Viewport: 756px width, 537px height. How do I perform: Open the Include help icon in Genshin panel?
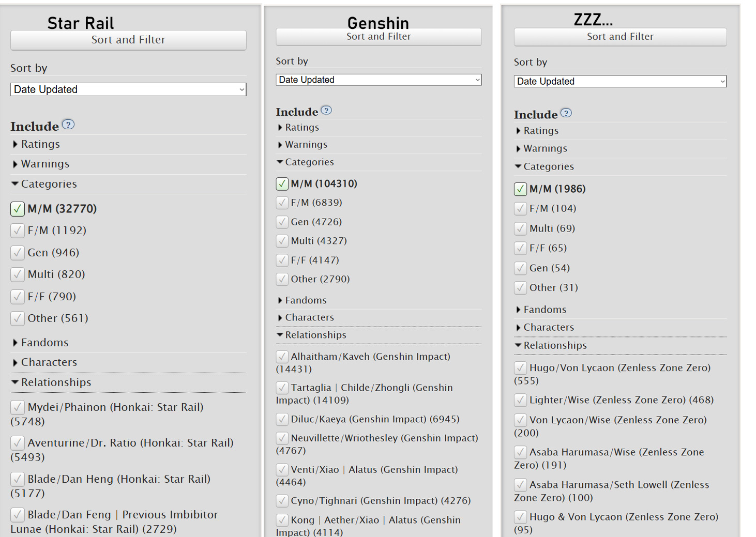coord(326,110)
